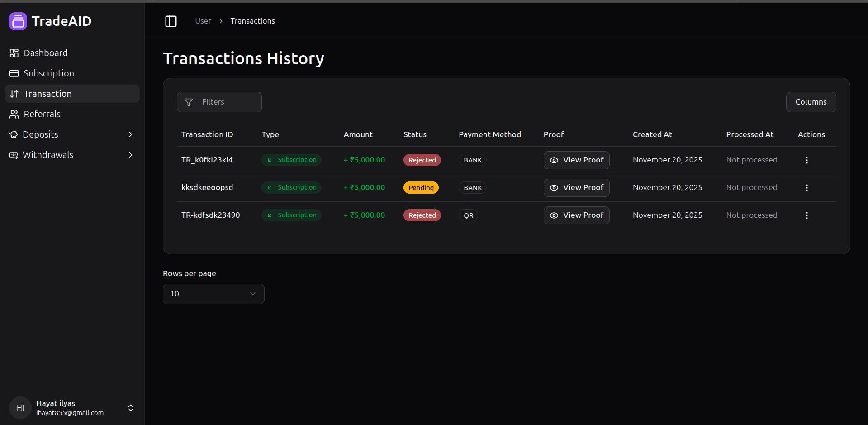Click the ihayat855@gmail.com email text

point(70,413)
